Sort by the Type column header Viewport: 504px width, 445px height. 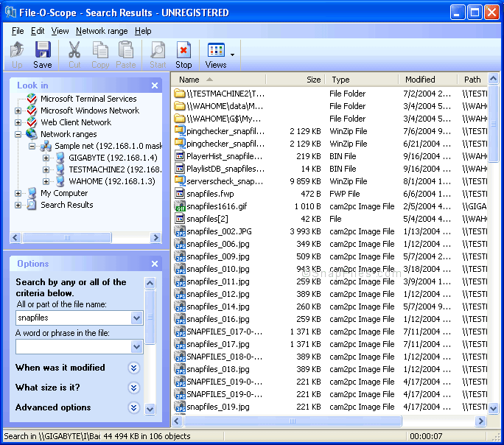[362, 80]
